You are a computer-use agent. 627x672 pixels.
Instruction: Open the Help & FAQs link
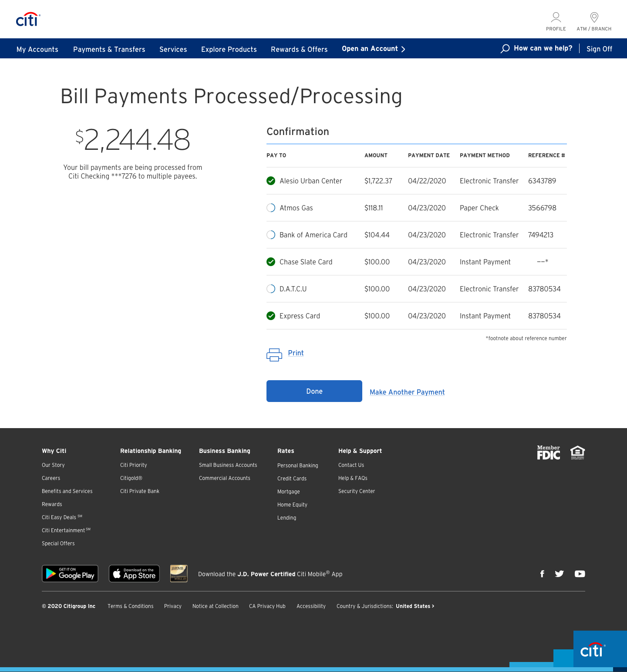(353, 478)
